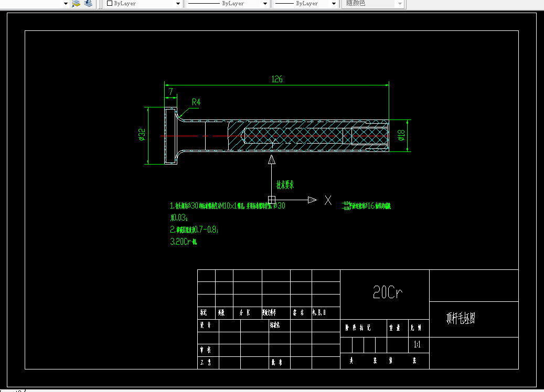Open the Layer States Manager icon

(x=76, y=4)
